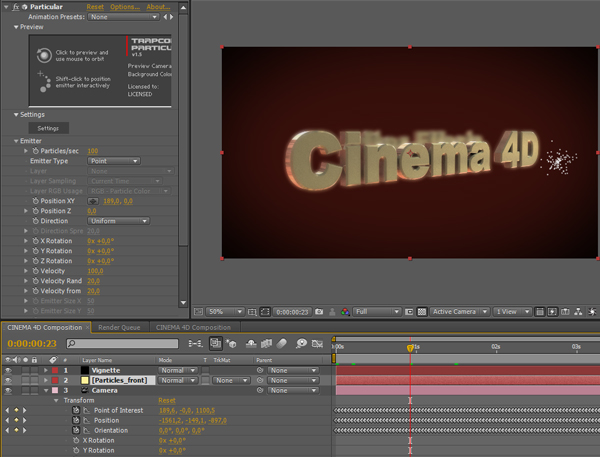Screen dimensions: 600x457
Task: Toggle preserve transparency box for Vignette
Action: tap(205, 370)
